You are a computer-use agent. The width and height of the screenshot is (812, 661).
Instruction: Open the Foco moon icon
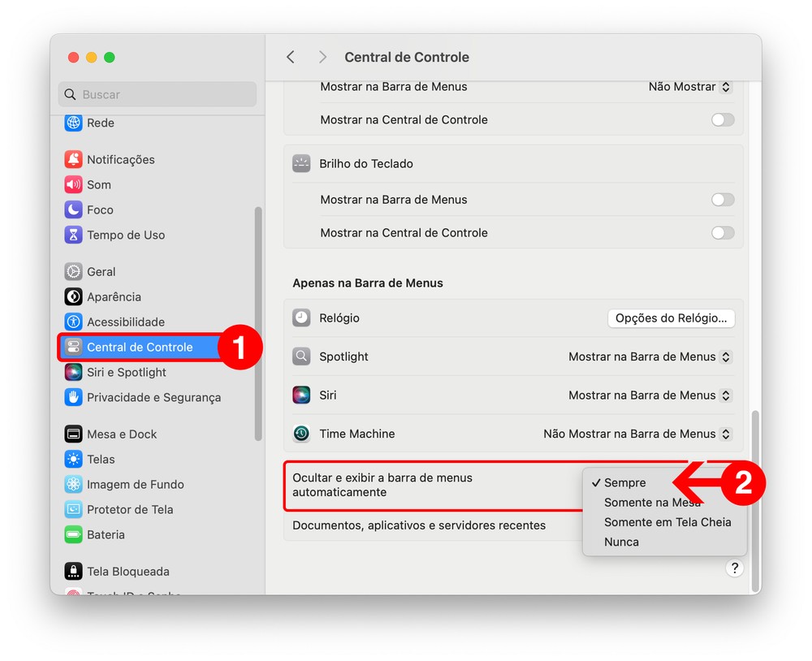tap(73, 210)
